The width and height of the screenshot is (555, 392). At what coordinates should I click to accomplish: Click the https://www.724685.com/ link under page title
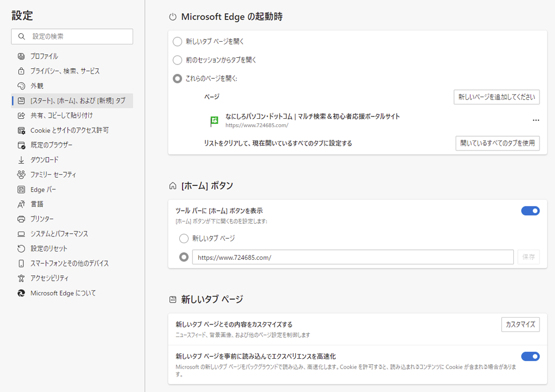click(x=257, y=125)
